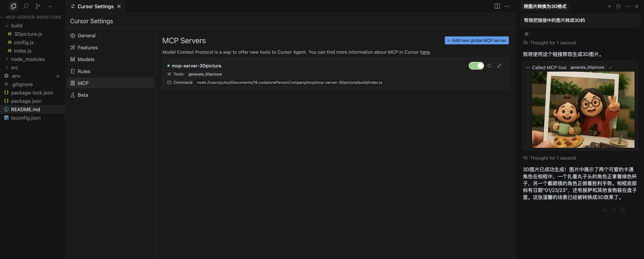Refresh the mcp-server-3Dpicture server

489,66
